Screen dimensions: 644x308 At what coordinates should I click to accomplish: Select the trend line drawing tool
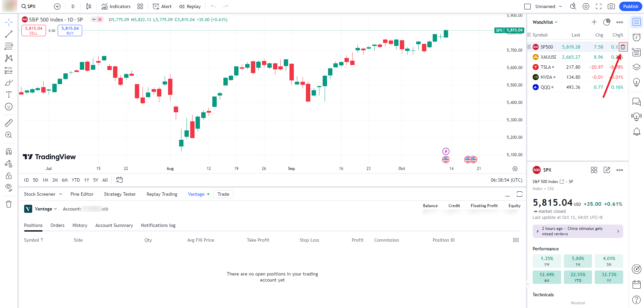pos(9,34)
